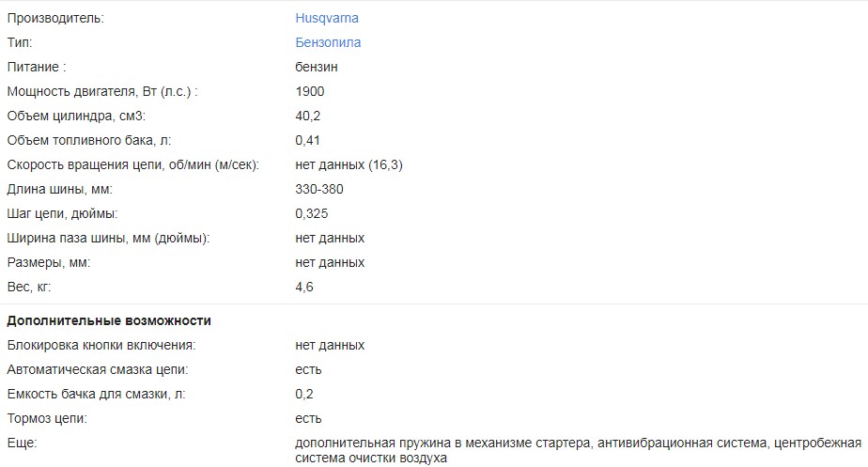Screen dimensions: 868x467
Task: Click the Мощность двигателя label
Action: [102, 91]
